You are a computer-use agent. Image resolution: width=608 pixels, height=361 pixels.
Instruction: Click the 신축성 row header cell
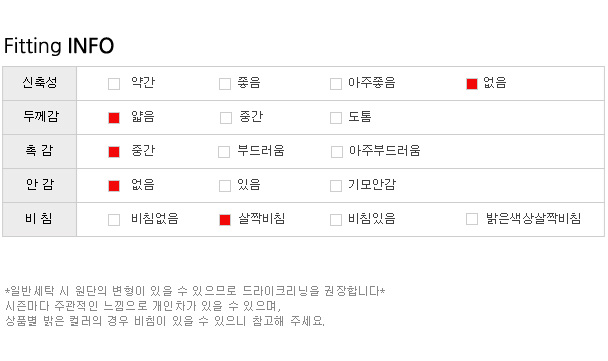coord(40,83)
